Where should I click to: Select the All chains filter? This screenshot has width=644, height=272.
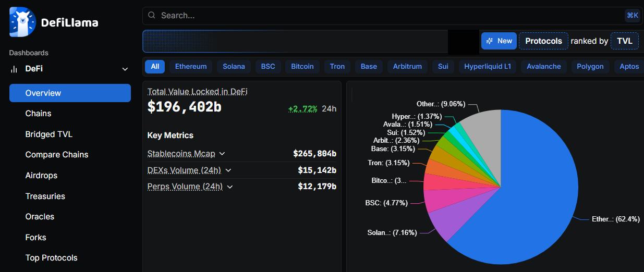(x=155, y=67)
